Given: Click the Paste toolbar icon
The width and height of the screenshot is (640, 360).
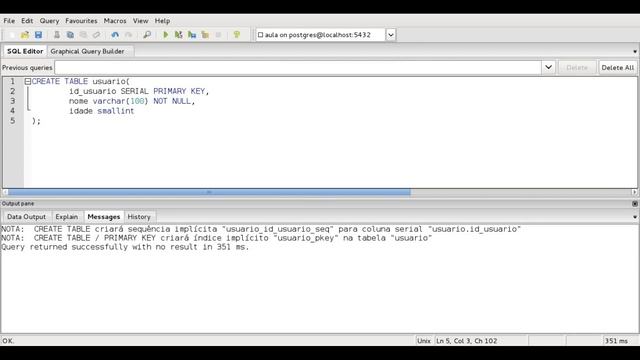Looking at the screenshot, I should click(83, 35).
